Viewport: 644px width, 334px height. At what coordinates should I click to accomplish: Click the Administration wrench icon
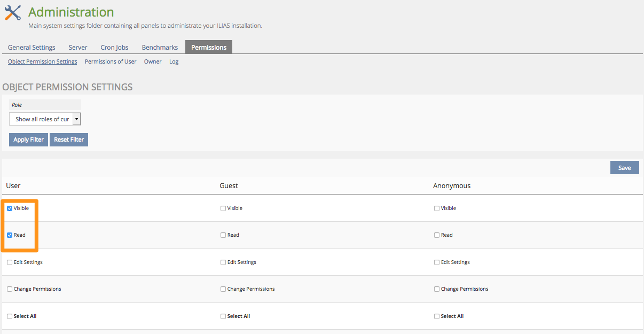pos(12,13)
